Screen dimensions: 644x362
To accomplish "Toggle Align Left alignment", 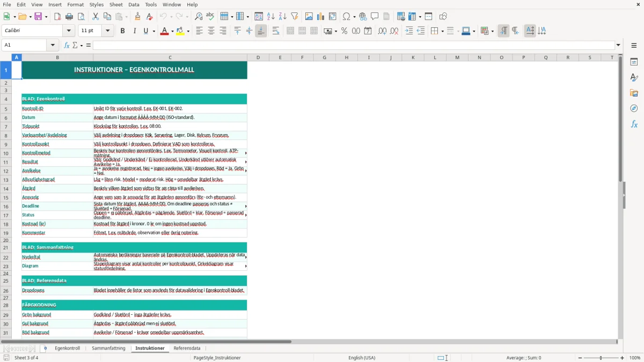I will (x=200, y=31).
